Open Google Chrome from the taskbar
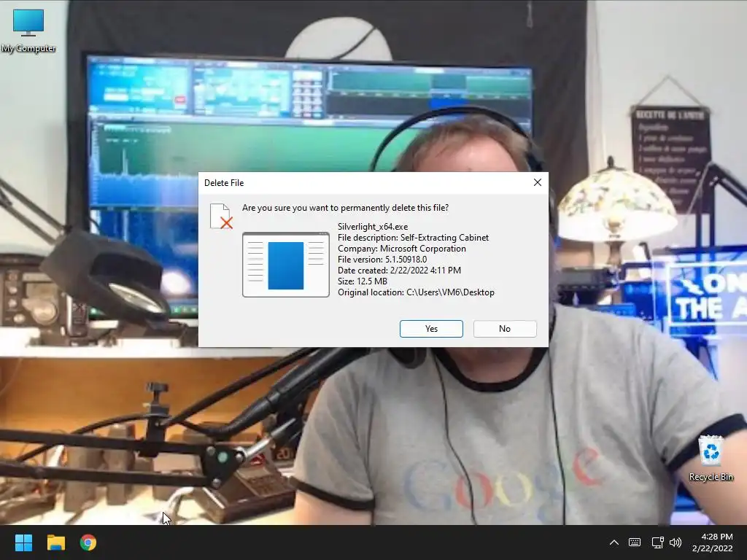This screenshot has height=560, width=747. (88, 542)
